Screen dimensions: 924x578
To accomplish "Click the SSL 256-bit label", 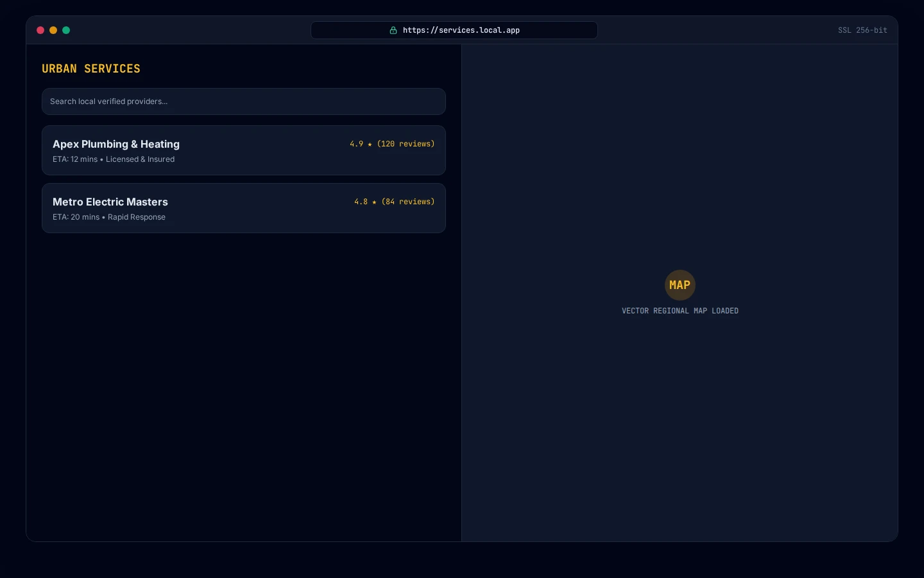I will pos(862,30).
